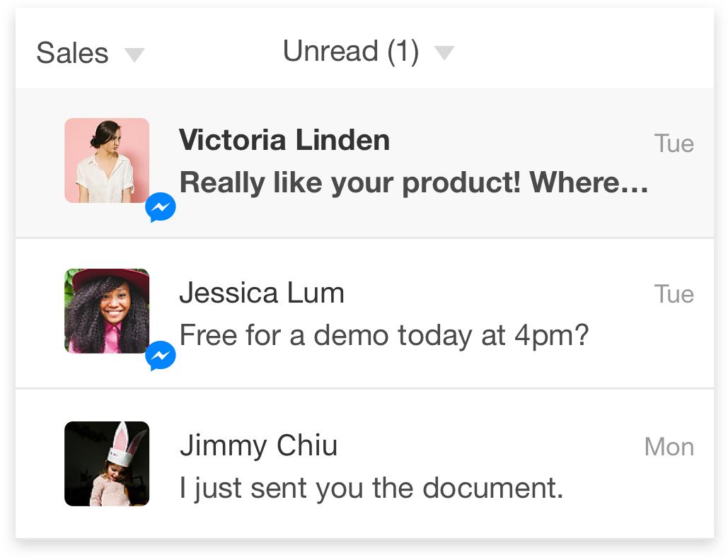Click Messenger icon on Victoria Linden's avatar

161,207
